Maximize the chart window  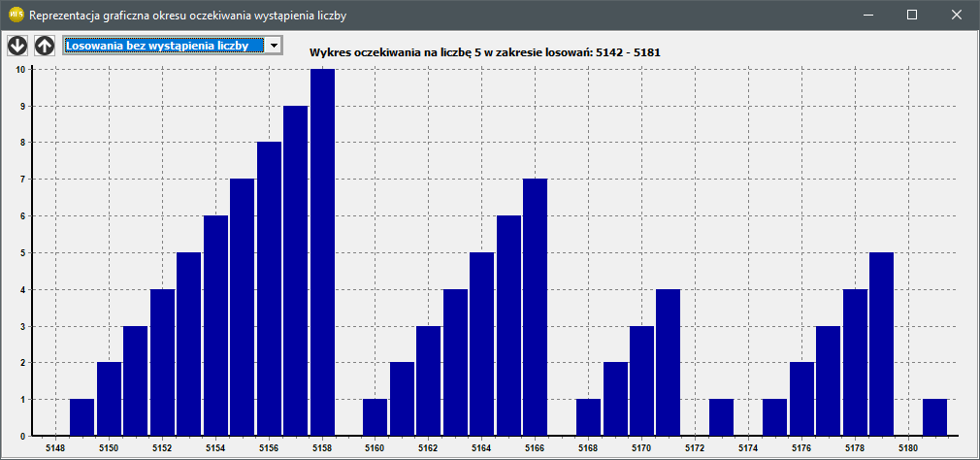(912, 15)
